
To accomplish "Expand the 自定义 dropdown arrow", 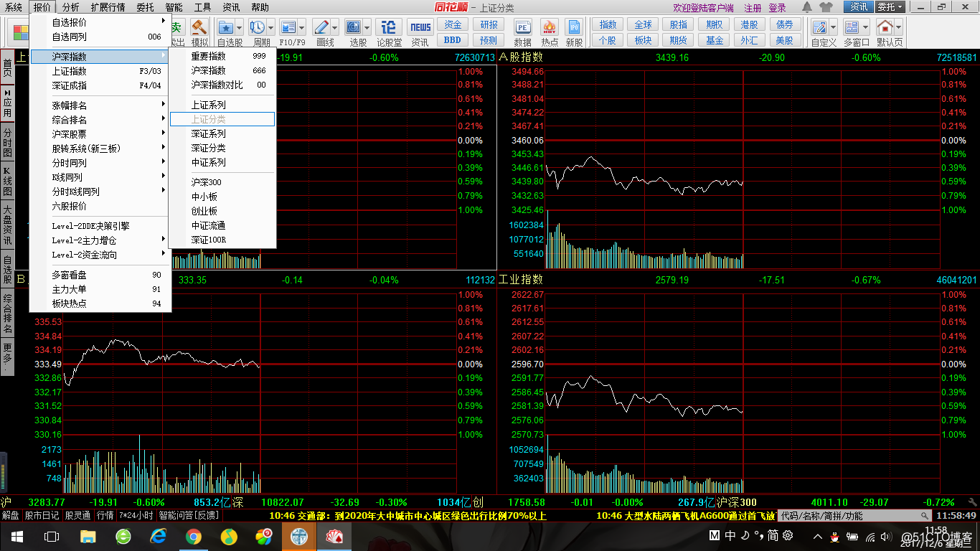I will point(832,28).
